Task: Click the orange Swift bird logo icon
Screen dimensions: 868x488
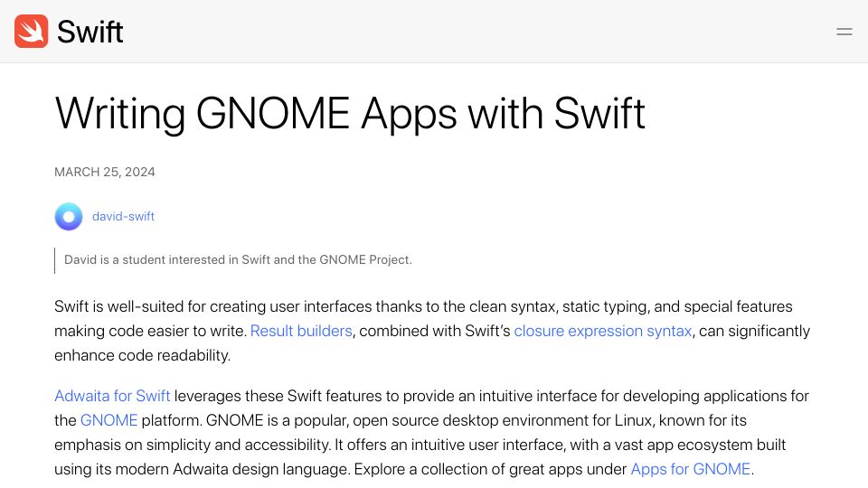Action: pyautogui.click(x=31, y=31)
